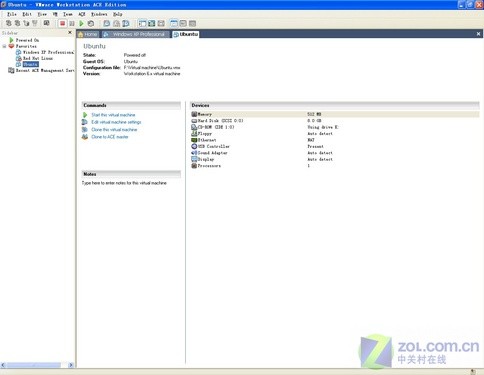Select the CD-ROM (IDE 1:0) device row

[x=335, y=127]
